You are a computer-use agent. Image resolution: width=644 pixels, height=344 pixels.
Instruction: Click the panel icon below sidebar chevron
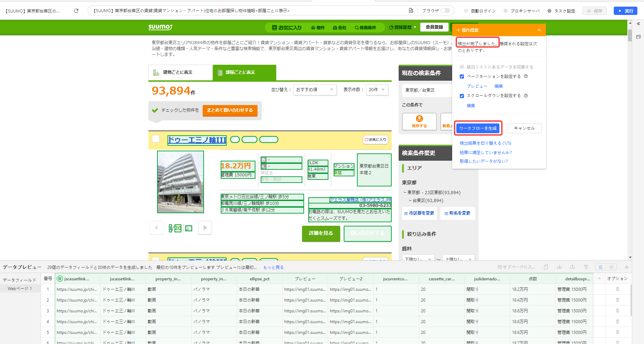pyautogui.click(x=638, y=37)
